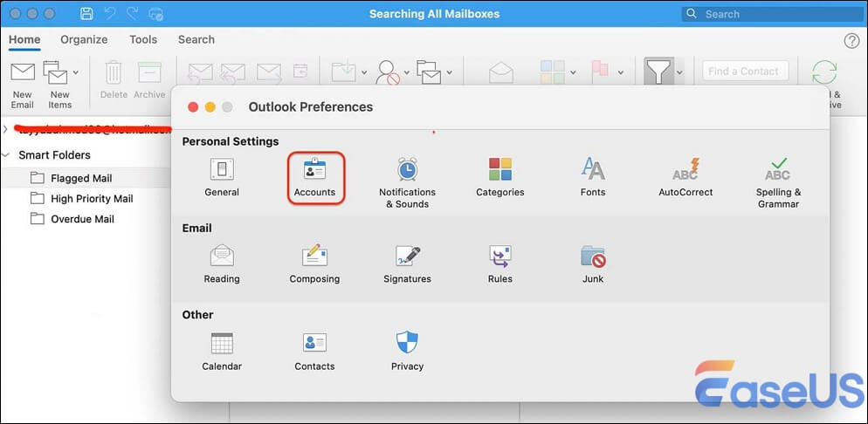
Task: Expand the Move dropdown arrow
Action: (364, 72)
